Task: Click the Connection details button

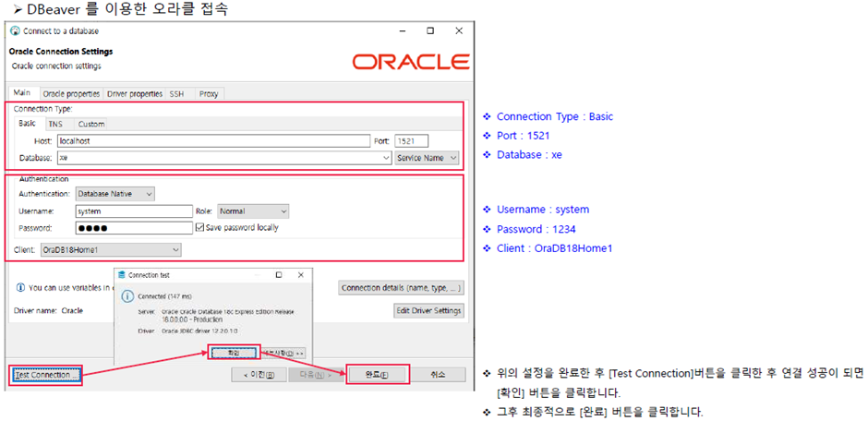Action: (x=401, y=288)
